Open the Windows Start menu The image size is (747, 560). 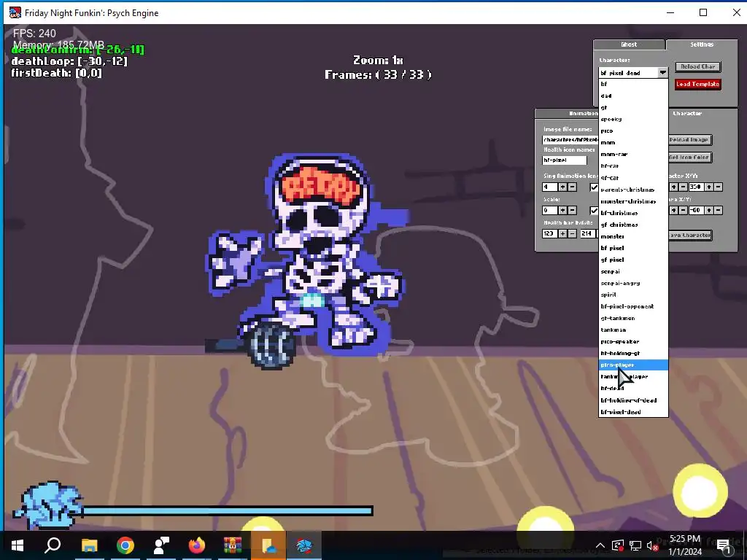point(18,545)
